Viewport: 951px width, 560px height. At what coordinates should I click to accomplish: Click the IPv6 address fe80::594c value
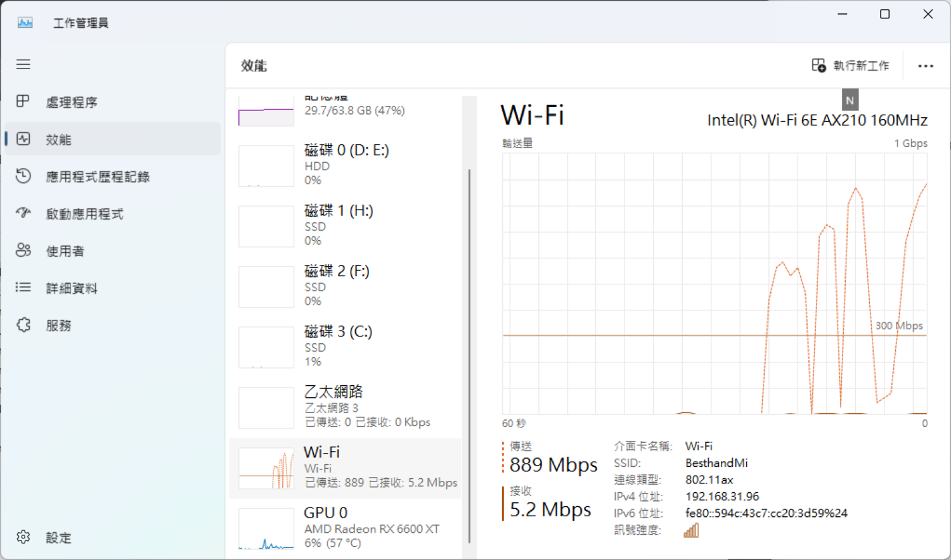point(766,513)
